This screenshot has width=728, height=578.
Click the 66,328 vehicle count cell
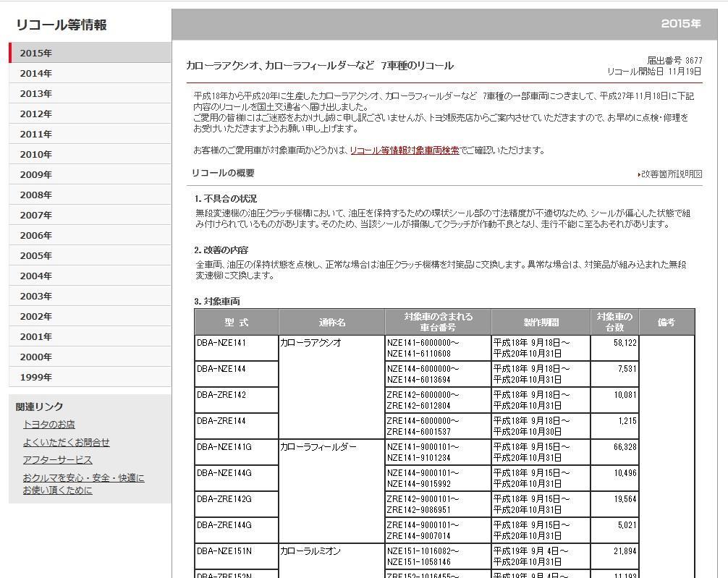pyautogui.click(x=614, y=452)
